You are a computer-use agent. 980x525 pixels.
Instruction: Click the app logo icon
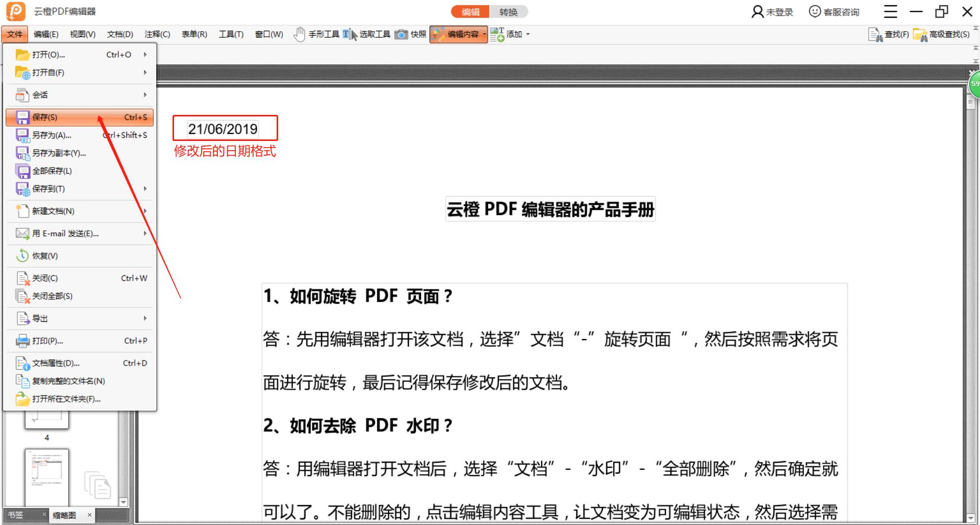(x=16, y=11)
